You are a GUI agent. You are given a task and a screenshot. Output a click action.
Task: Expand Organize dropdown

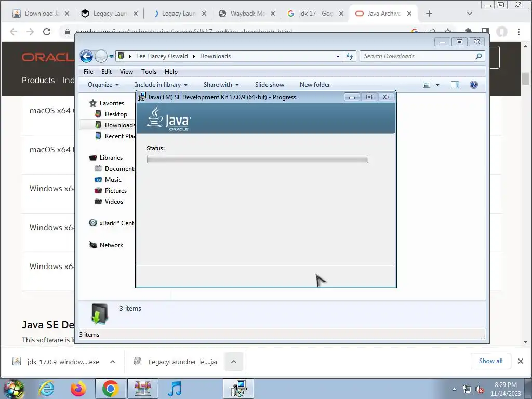click(x=103, y=85)
